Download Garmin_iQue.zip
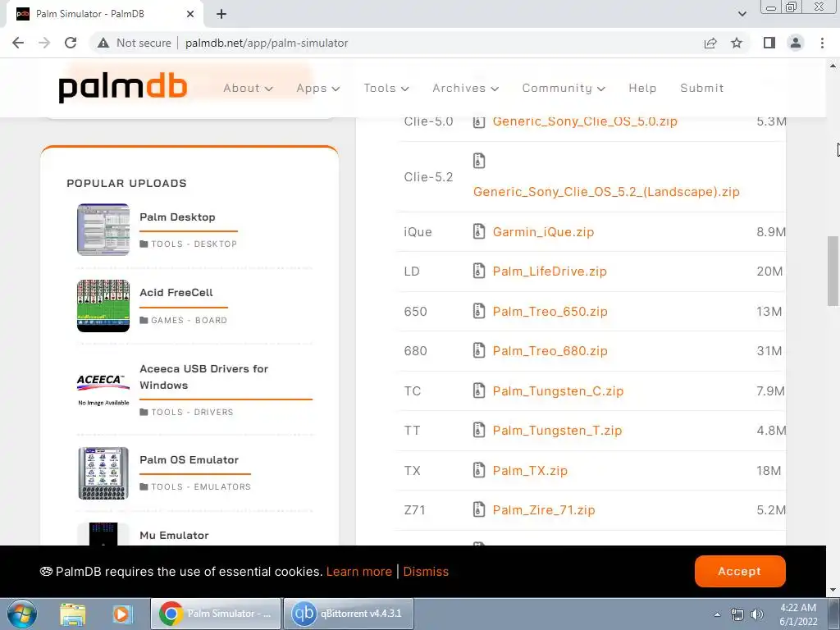Viewport: 840px width, 630px height. point(543,232)
